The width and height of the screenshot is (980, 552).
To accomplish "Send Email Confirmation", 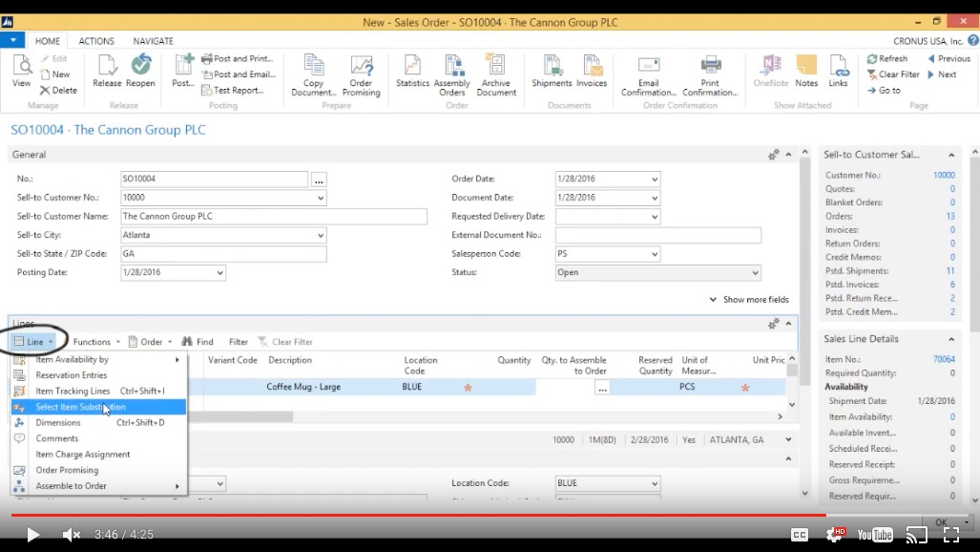I will click(x=649, y=75).
